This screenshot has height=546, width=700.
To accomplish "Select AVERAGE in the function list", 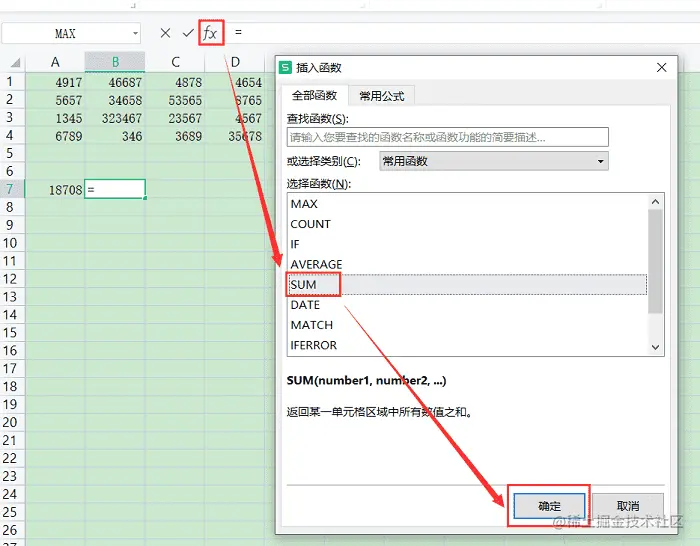I will [467, 264].
